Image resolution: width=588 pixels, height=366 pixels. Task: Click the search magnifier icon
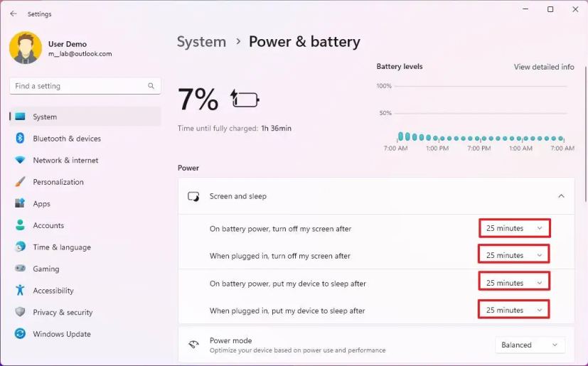151,86
